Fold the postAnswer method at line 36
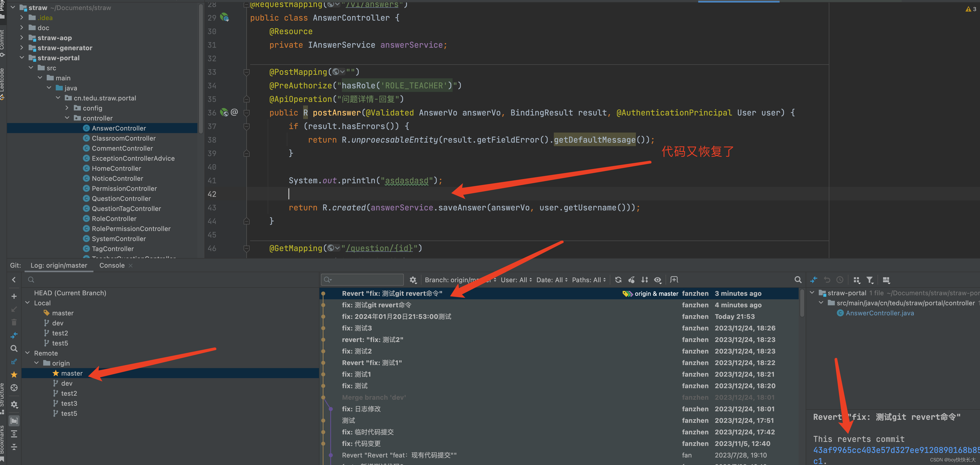The height and width of the screenshot is (465, 980). tap(247, 112)
